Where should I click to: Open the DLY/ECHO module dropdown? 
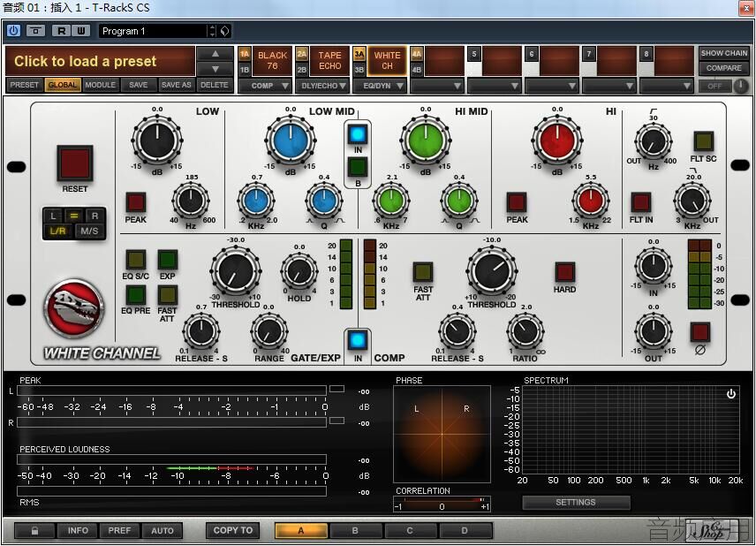point(322,86)
